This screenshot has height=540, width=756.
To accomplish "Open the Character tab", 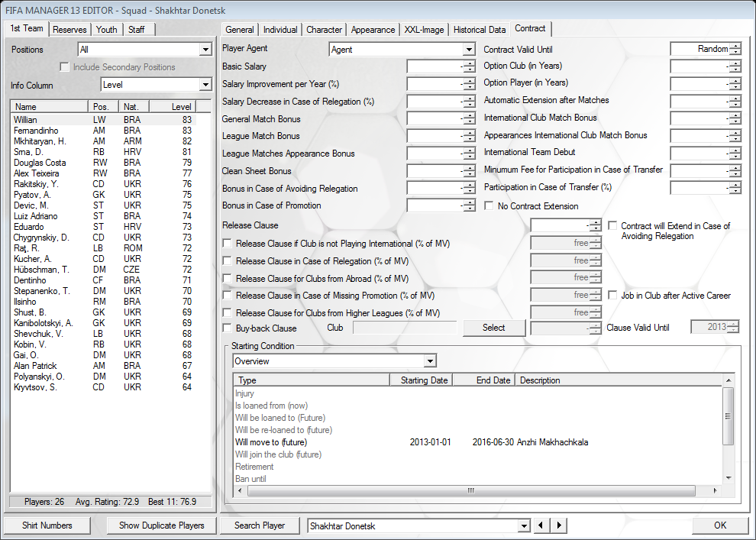I will coord(324,30).
